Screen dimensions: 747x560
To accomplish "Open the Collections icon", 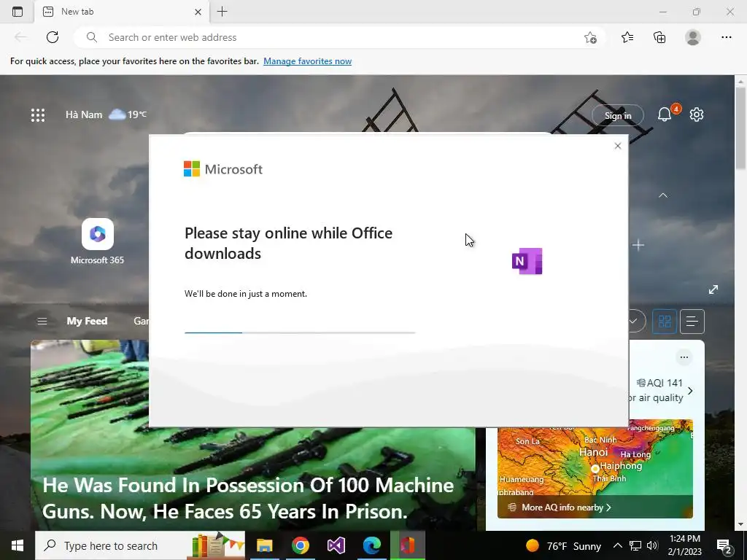I will tap(659, 37).
